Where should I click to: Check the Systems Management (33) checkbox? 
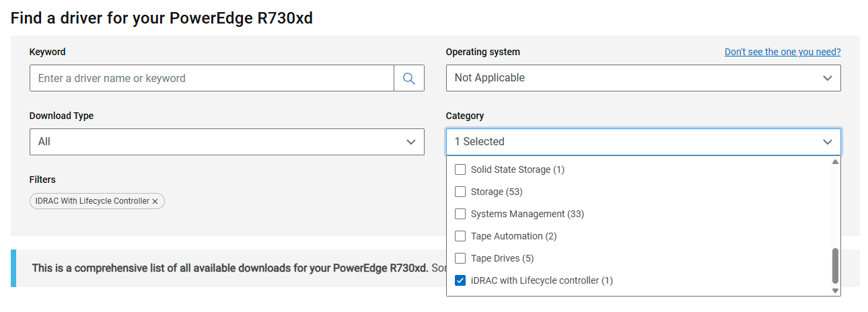[460, 214]
